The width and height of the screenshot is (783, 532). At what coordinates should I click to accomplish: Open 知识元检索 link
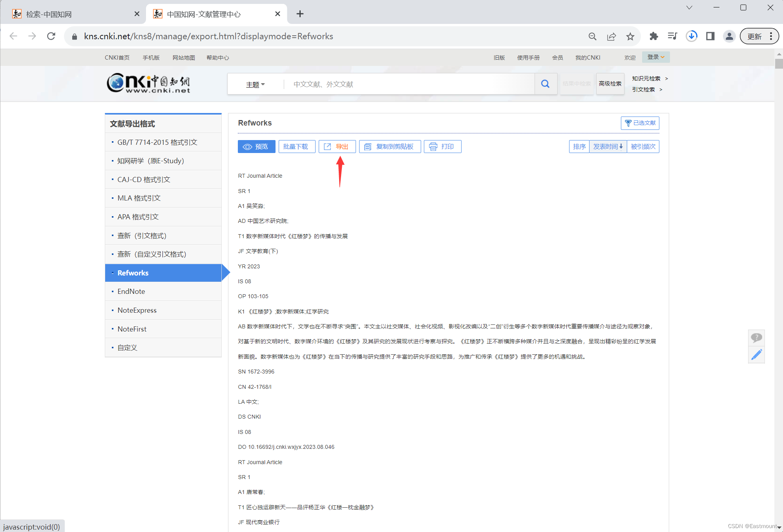646,78
